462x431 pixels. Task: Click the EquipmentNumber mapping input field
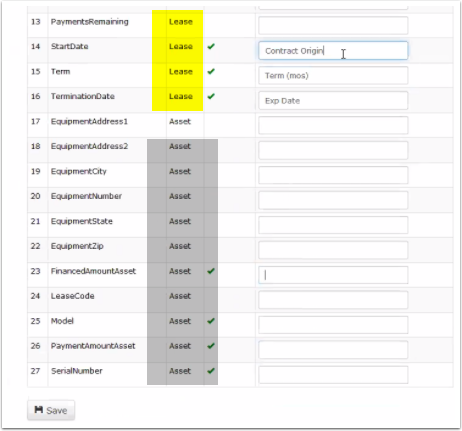tap(333, 200)
